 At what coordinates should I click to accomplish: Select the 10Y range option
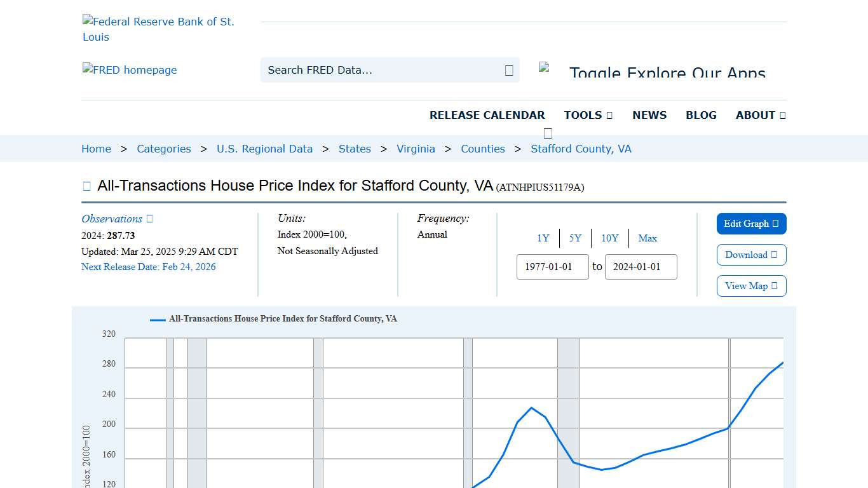pos(609,238)
